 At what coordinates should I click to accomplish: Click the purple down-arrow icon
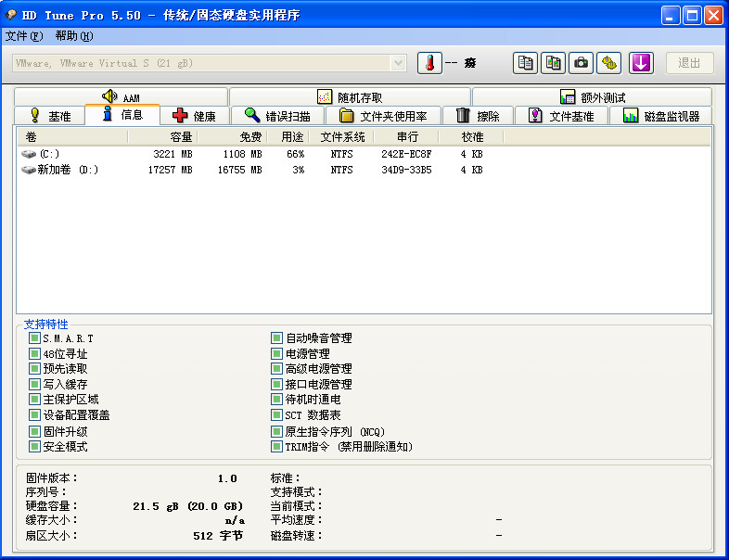point(641,63)
